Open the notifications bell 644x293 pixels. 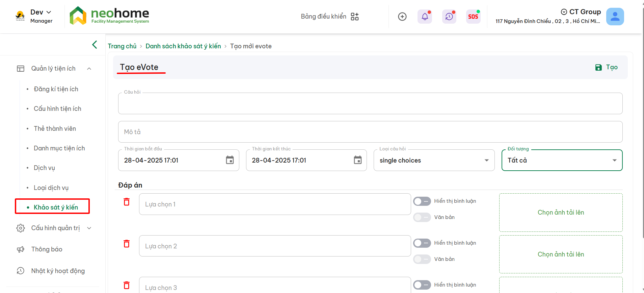pyautogui.click(x=425, y=17)
